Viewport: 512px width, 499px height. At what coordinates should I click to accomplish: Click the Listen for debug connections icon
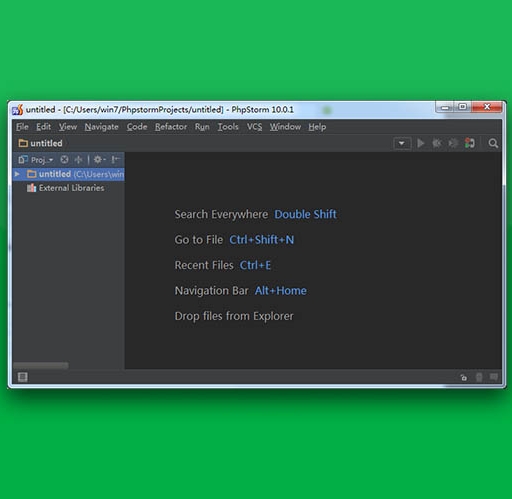[x=470, y=143]
